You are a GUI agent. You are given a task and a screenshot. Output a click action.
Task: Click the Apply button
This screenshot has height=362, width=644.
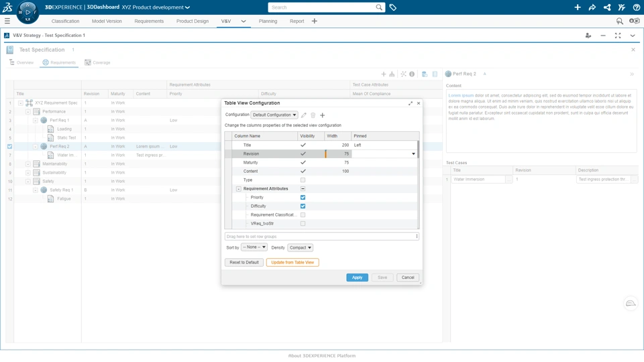358,278
